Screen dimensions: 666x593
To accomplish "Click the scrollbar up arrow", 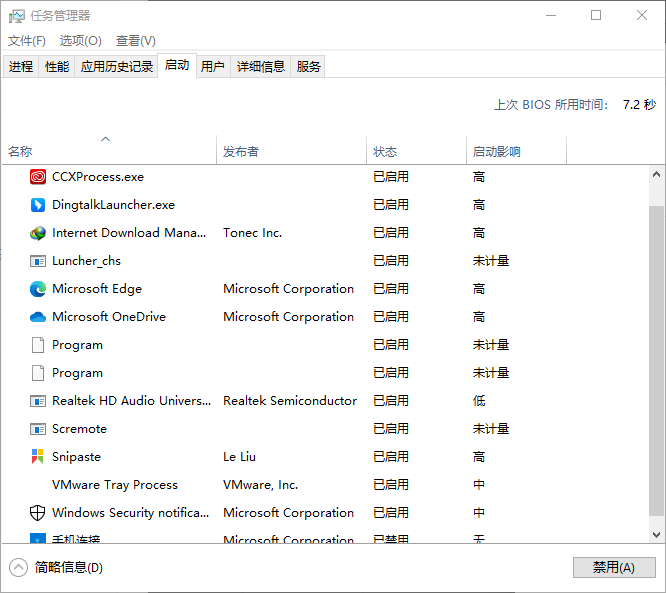I will [656, 174].
